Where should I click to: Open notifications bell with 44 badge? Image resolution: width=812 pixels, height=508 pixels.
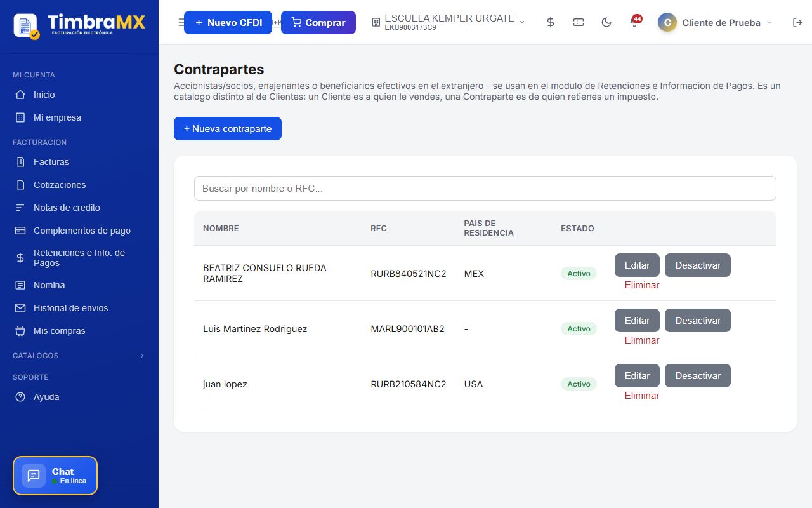pos(634,22)
